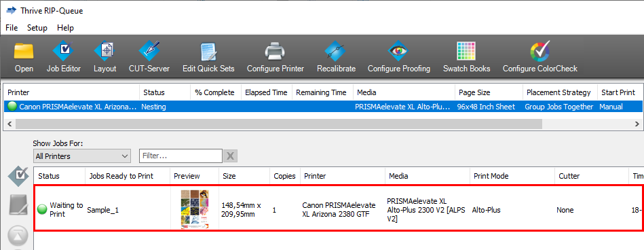Click the Filter text field
Screen dimensions: 644x250
[181, 156]
